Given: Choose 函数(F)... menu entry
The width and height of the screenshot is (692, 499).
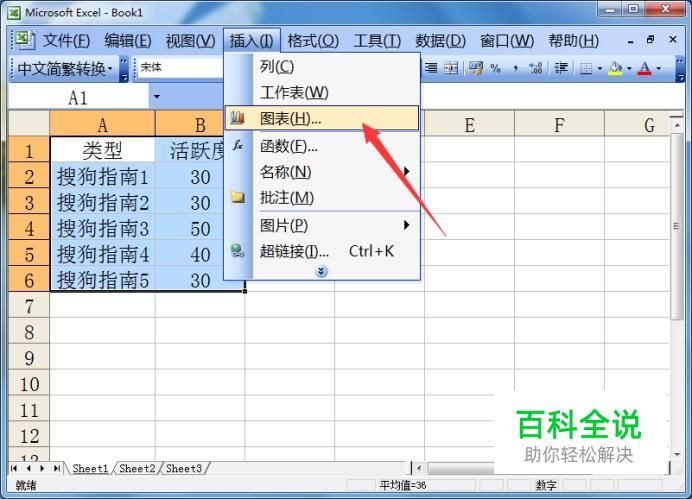Looking at the screenshot, I should point(322,145).
